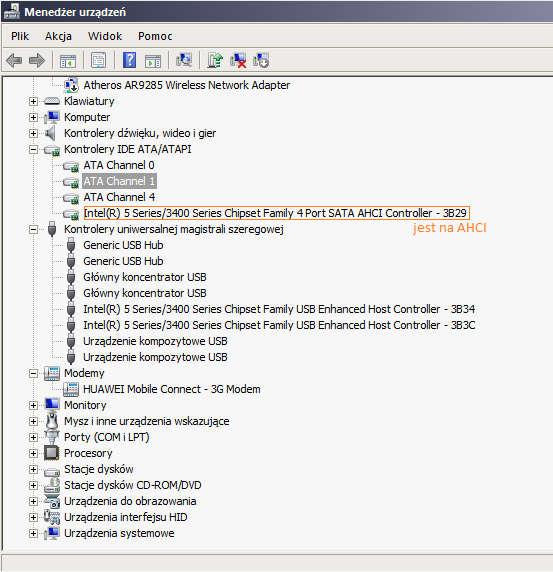Collapse the Modemy tree node
The height and width of the screenshot is (572, 553).
pyautogui.click(x=33, y=373)
